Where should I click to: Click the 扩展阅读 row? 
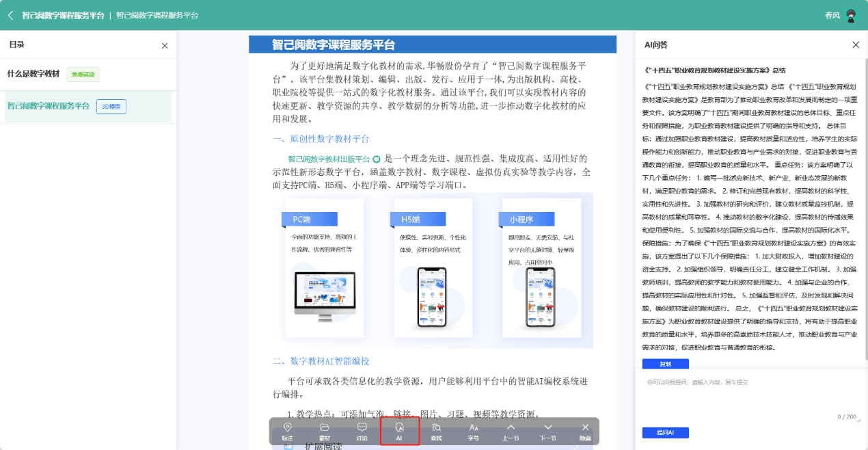tap(433, 445)
